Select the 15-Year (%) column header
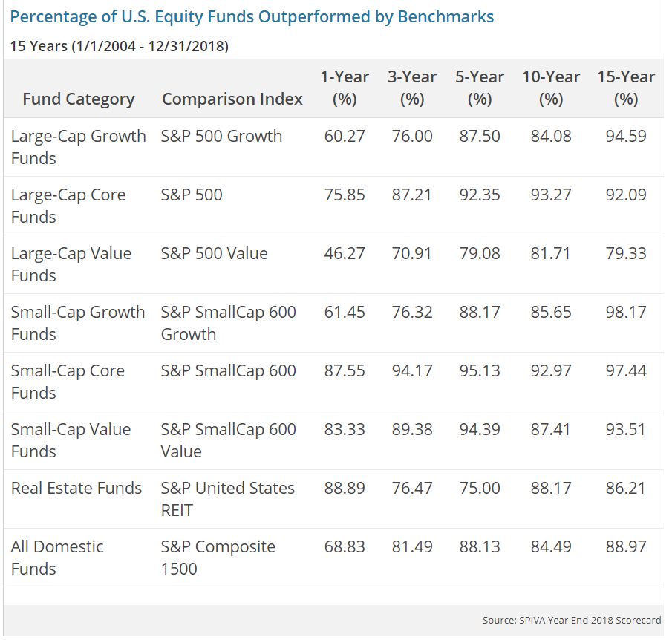Viewport: 672px width, 640px height. point(626,88)
